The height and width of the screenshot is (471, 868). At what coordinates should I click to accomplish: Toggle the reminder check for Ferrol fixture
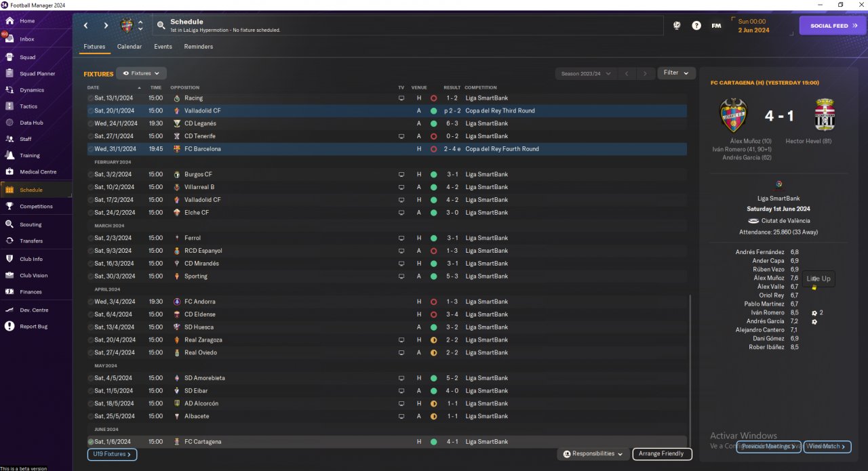(91, 239)
